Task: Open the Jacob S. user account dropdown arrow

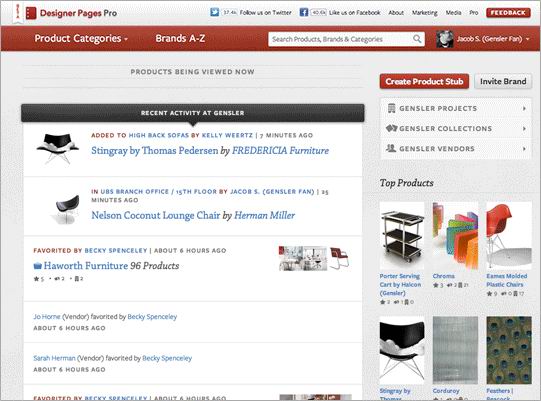Action: [528, 39]
